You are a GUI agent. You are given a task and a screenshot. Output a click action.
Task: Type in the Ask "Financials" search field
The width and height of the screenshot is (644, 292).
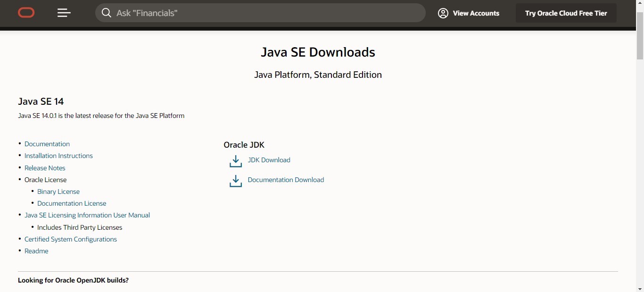pyautogui.click(x=269, y=13)
